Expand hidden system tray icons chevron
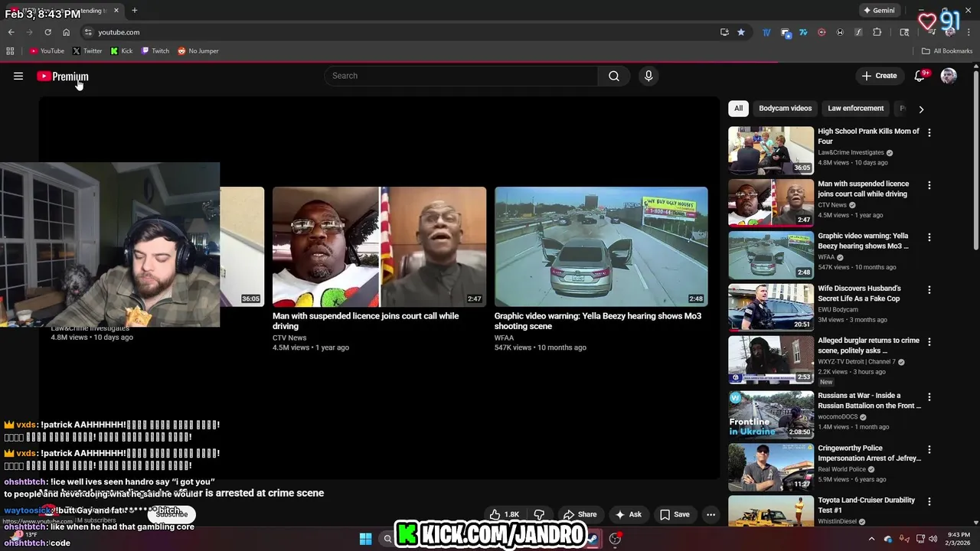The width and height of the screenshot is (980, 551). tap(871, 539)
